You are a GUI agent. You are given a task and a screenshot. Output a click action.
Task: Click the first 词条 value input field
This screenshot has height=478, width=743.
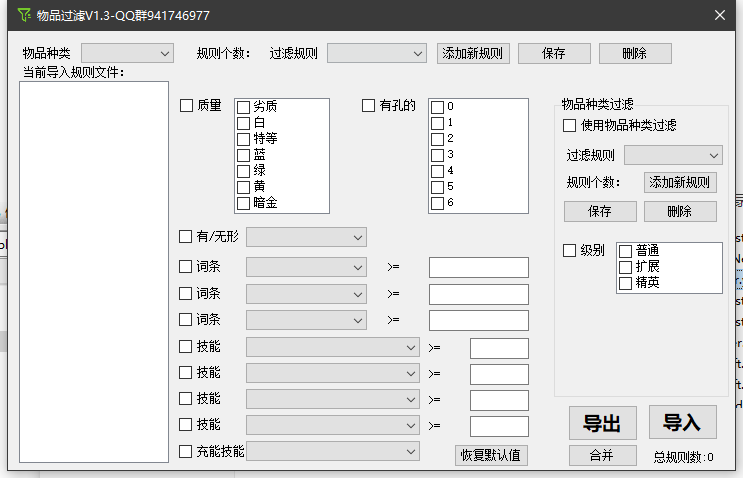(478, 267)
